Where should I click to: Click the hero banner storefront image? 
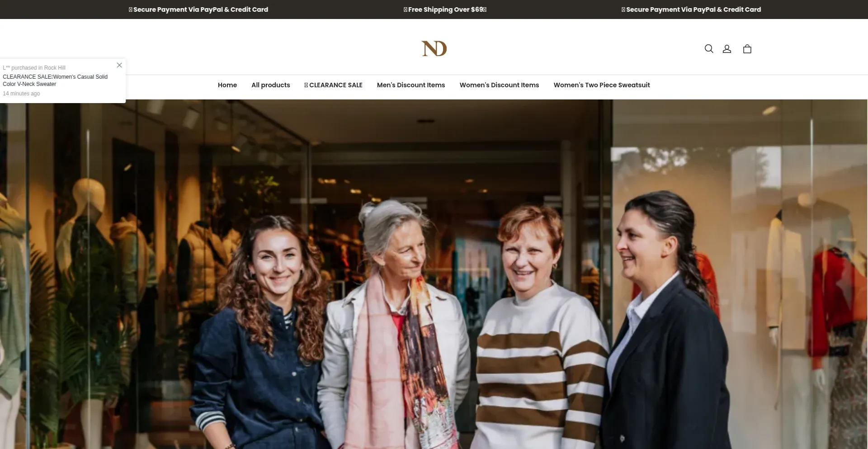434,274
